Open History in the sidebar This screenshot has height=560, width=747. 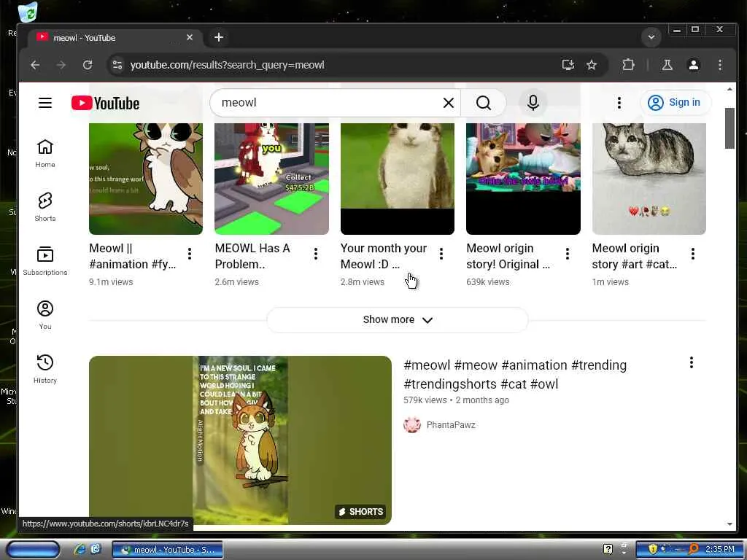point(44,368)
